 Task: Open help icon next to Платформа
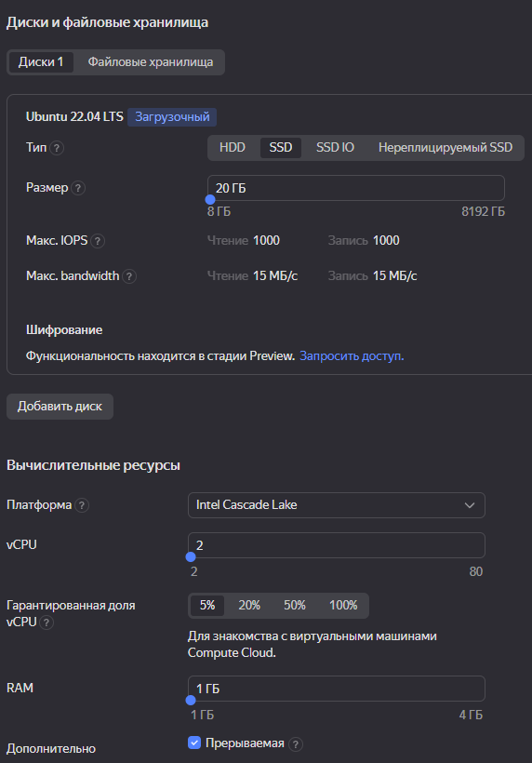coord(82,505)
